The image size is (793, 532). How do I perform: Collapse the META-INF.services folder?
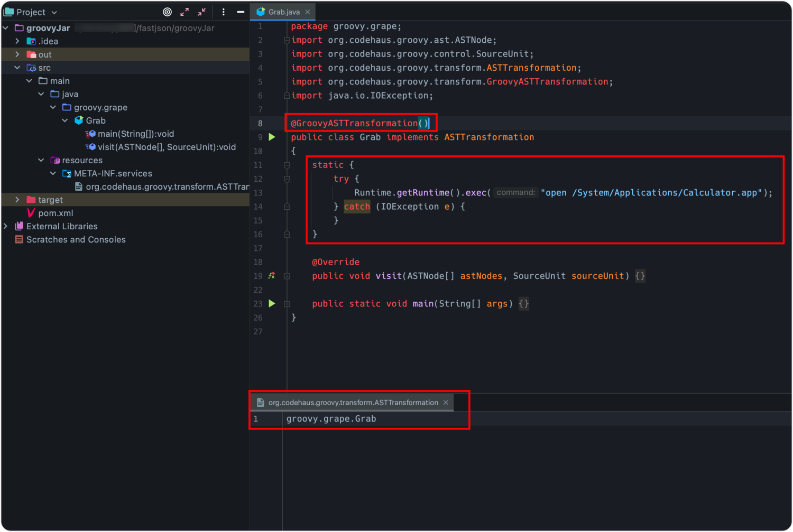(x=53, y=173)
